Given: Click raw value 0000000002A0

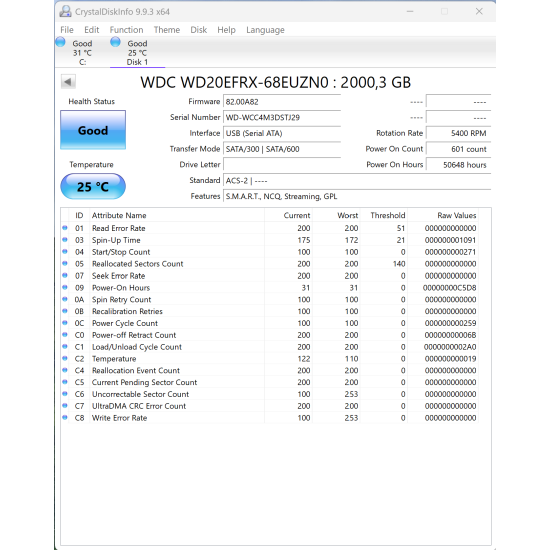Looking at the screenshot, I should pyautogui.click(x=450, y=347).
